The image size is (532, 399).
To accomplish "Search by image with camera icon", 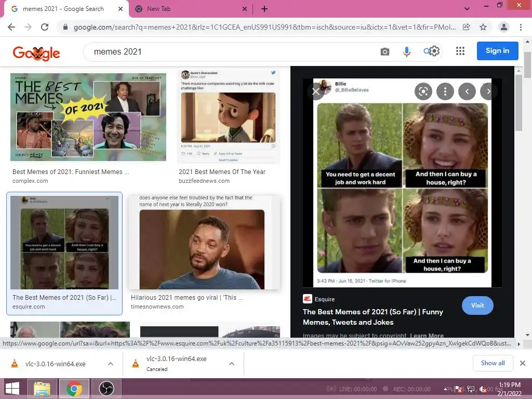I will point(385,51).
